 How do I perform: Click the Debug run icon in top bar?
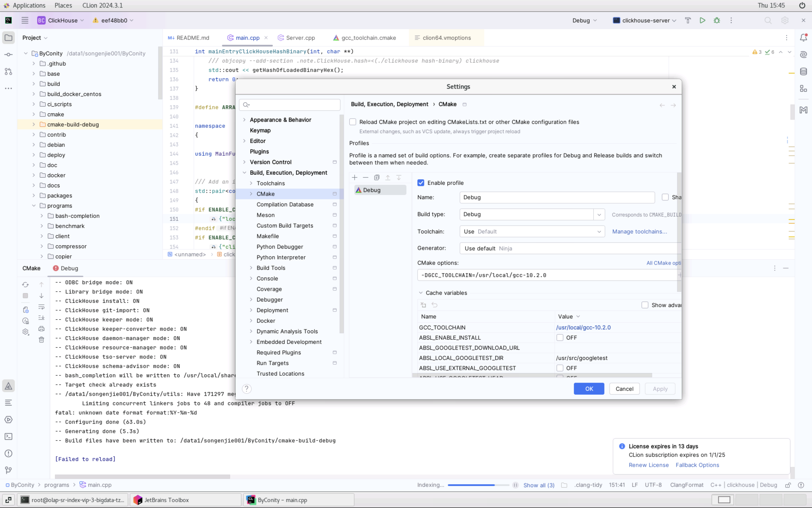coord(717,21)
